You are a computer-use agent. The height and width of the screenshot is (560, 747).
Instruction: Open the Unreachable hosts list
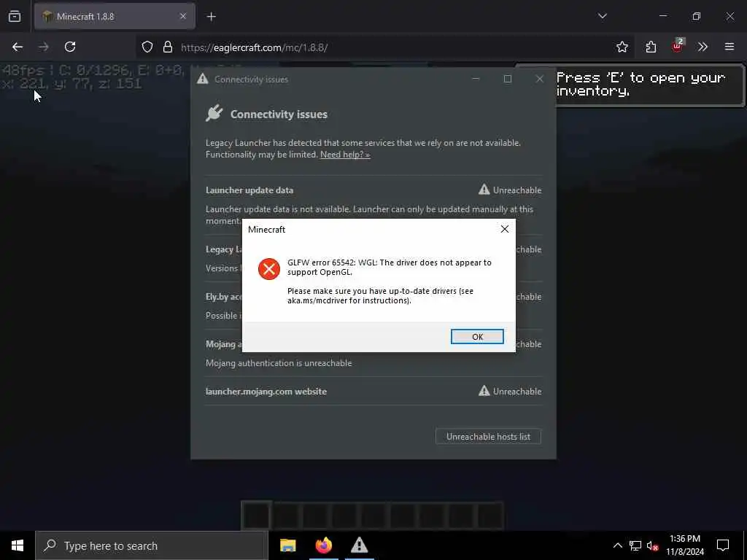(x=488, y=437)
